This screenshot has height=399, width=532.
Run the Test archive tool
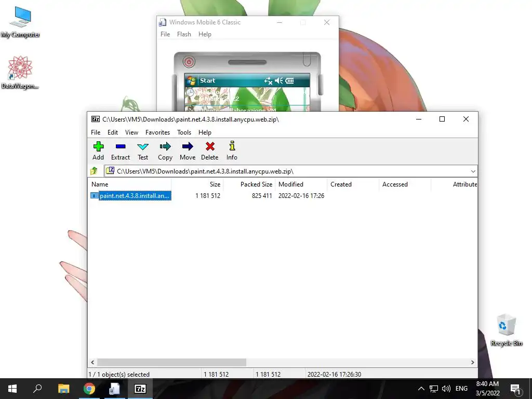[143, 151]
